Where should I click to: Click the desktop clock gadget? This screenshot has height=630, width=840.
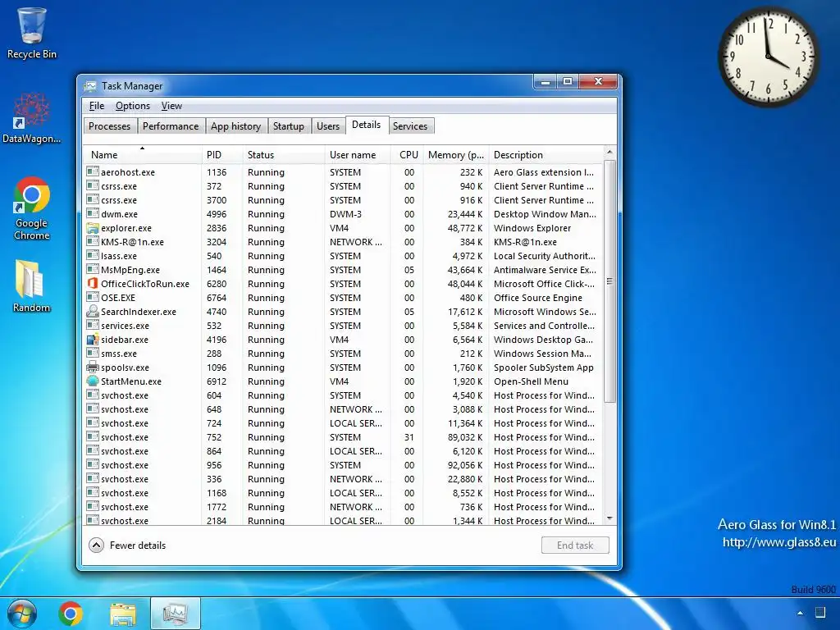(768, 57)
